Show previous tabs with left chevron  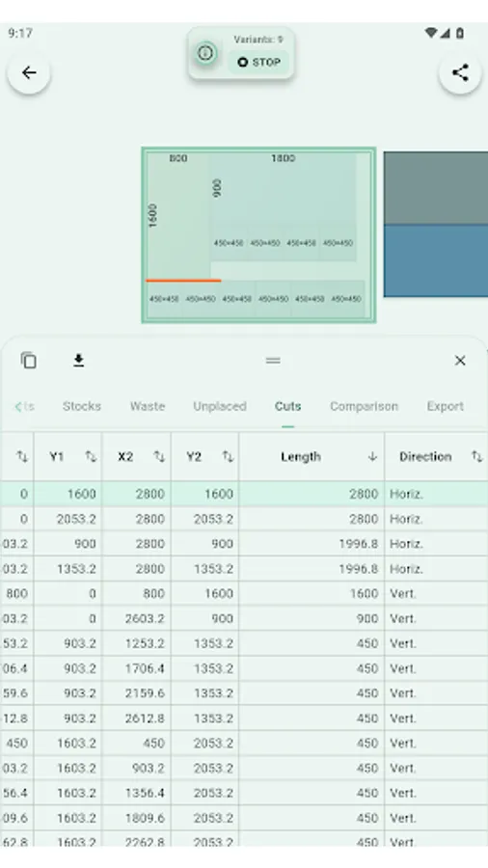coord(18,407)
